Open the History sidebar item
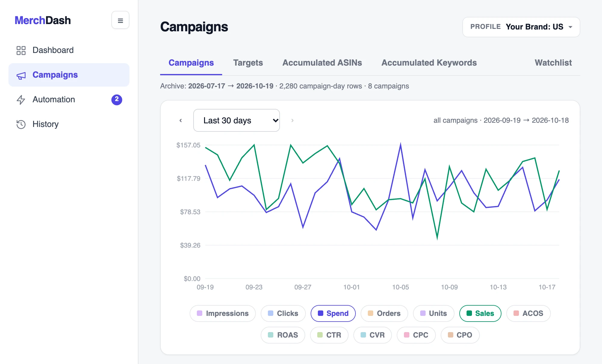Screen dimensions: 602x364 pyautogui.click(x=69, y=124)
